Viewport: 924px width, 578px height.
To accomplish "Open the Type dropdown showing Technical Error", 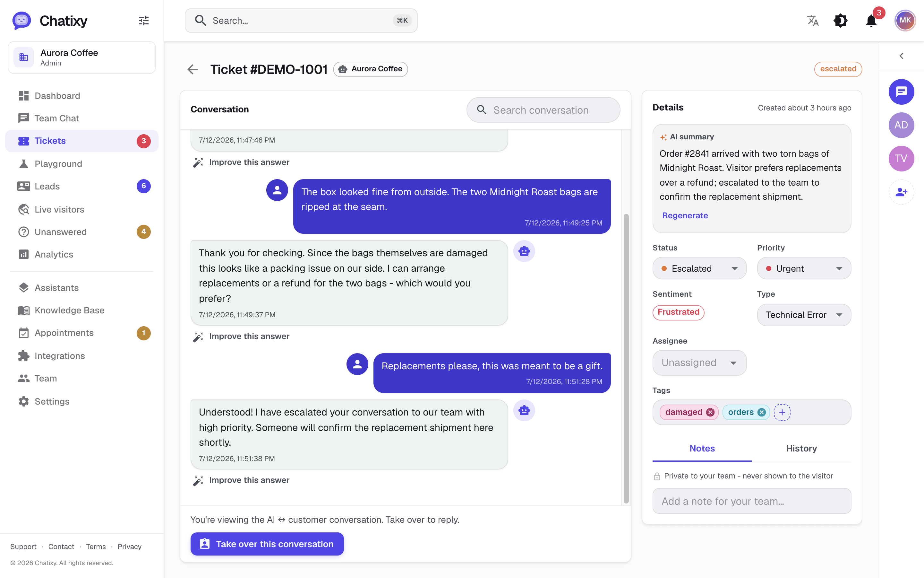I will click(804, 315).
